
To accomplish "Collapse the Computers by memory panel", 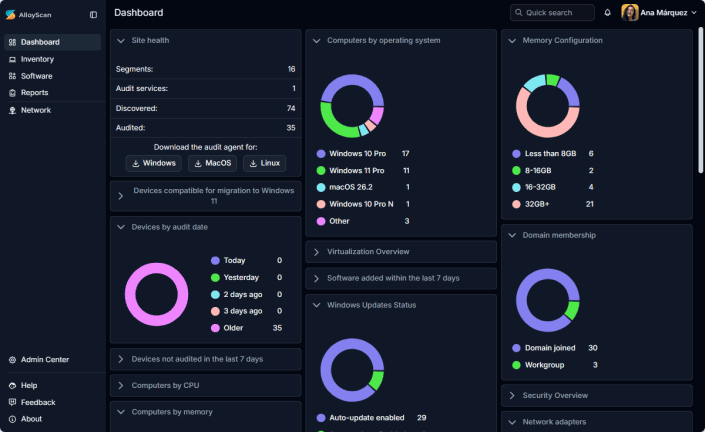I will tap(120, 412).
